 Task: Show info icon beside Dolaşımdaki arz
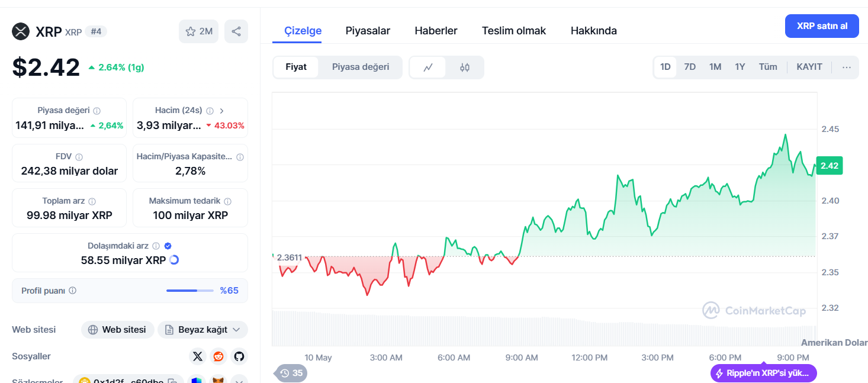coord(156,246)
